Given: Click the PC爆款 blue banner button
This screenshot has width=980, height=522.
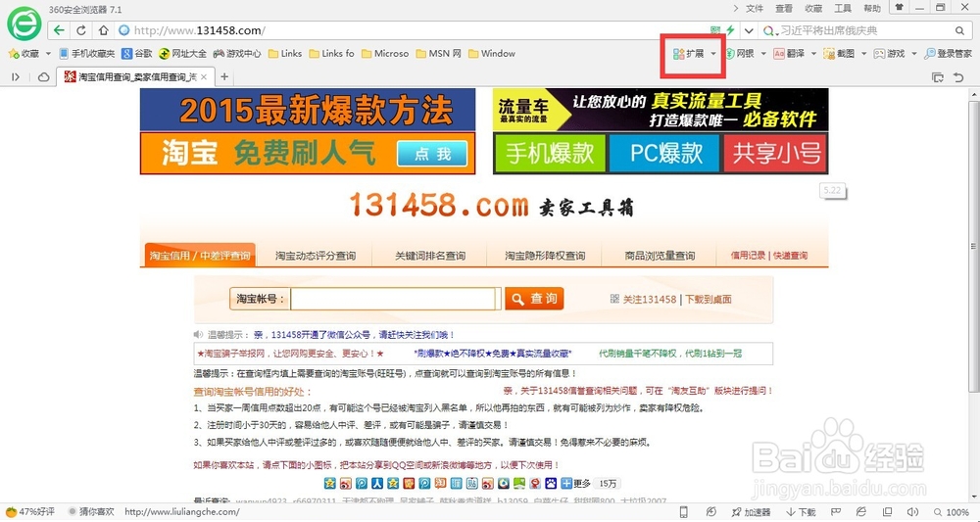Looking at the screenshot, I should coord(664,154).
